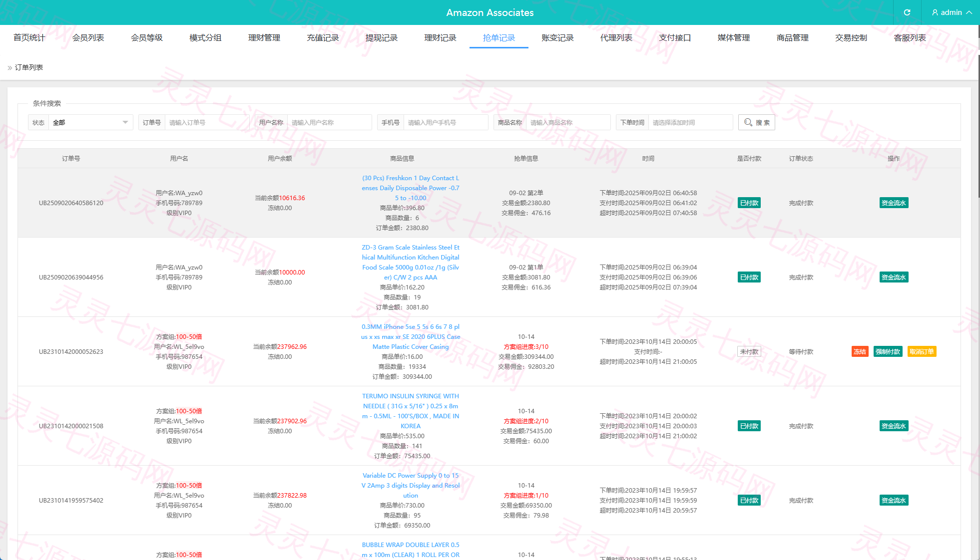Focus the 用户名称 input field
Viewport: 980px width, 560px height.
point(329,122)
